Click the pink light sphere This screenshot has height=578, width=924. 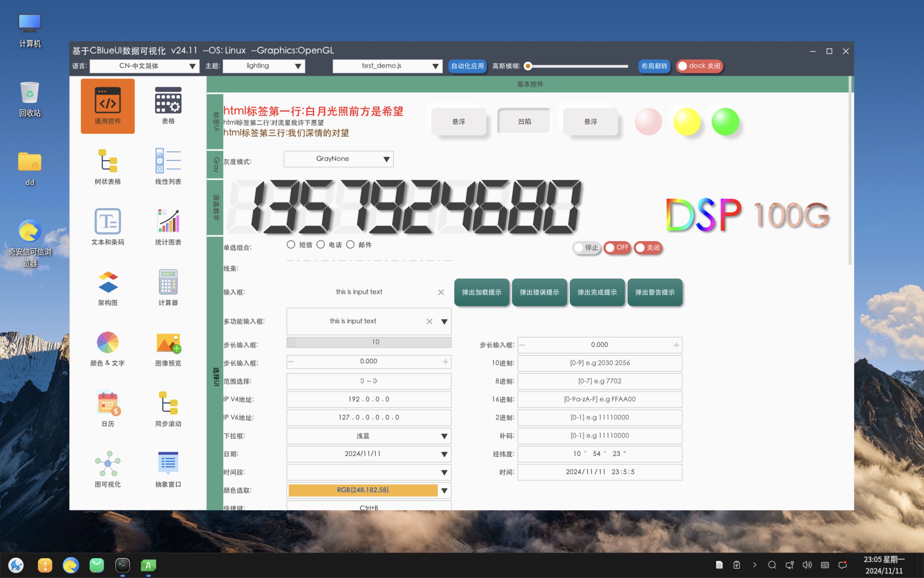[x=648, y=122]
